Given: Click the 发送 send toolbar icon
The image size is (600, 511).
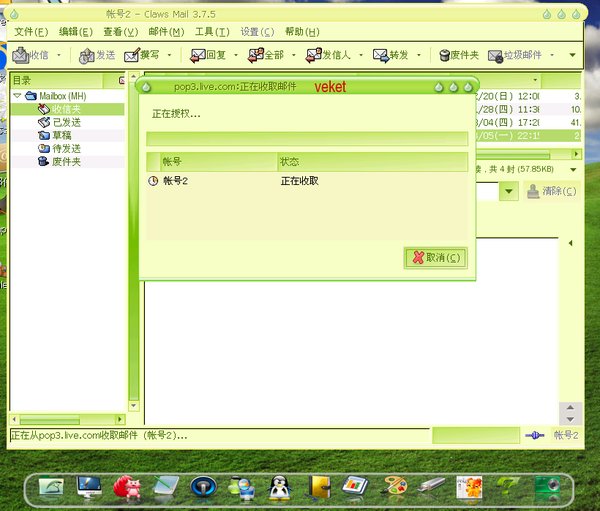Looking at the screenshot, I should tap(86, 56).
